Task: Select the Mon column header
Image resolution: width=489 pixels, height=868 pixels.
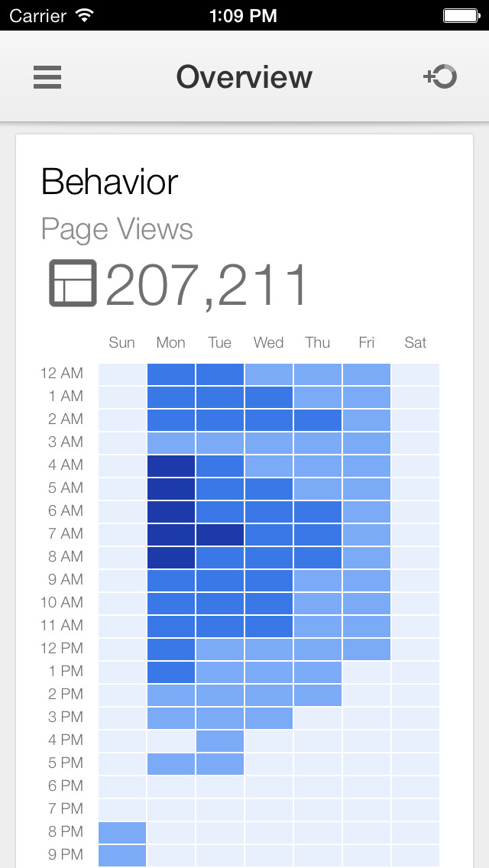Action: click(x=170, y=342)
